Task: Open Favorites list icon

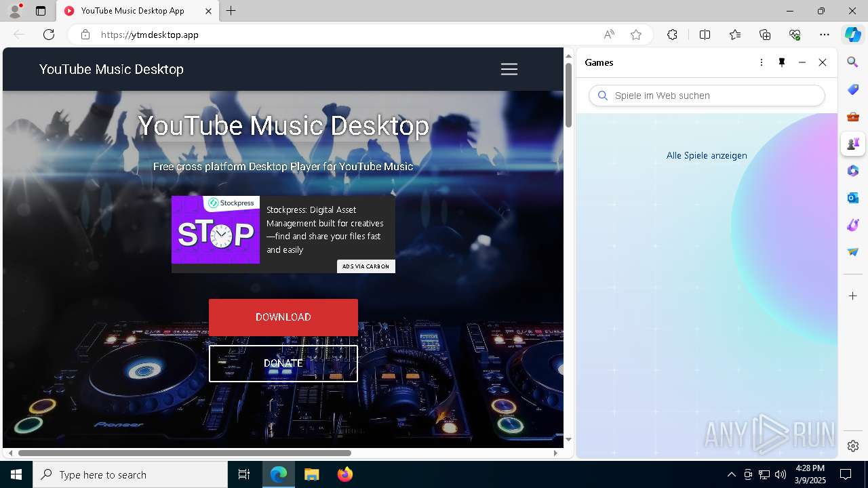Action: [735, 35]
